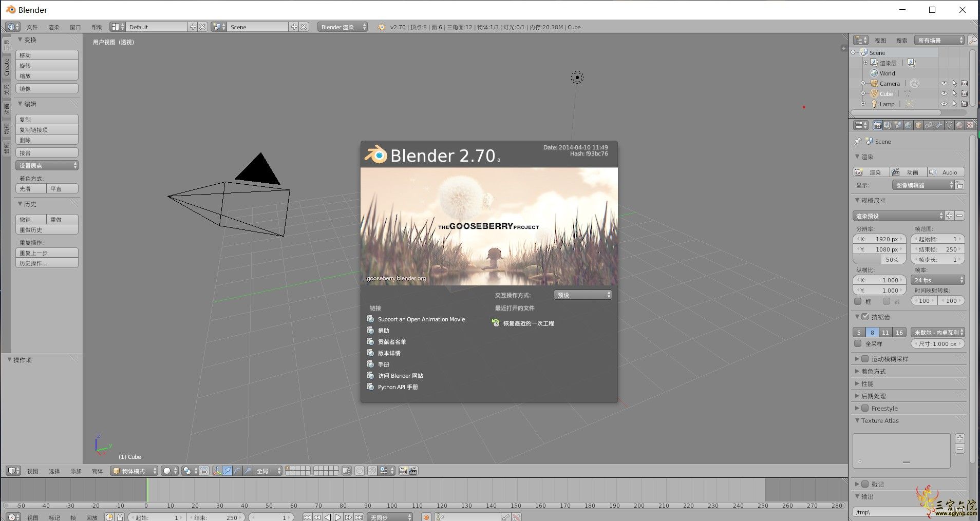Select anti-aliasing sample count 16
The height and width of the screenshot is (521, 980).
pyautogui.click(x=899, y=332)
